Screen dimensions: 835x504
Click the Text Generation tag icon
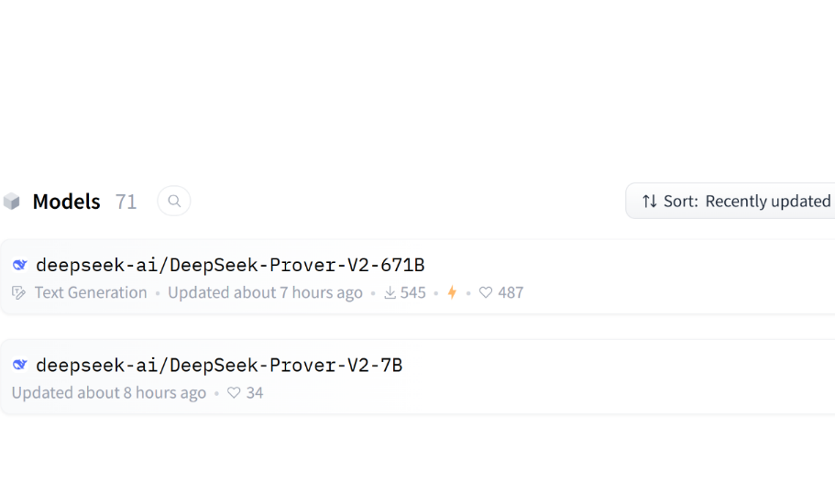click(19, 293)
